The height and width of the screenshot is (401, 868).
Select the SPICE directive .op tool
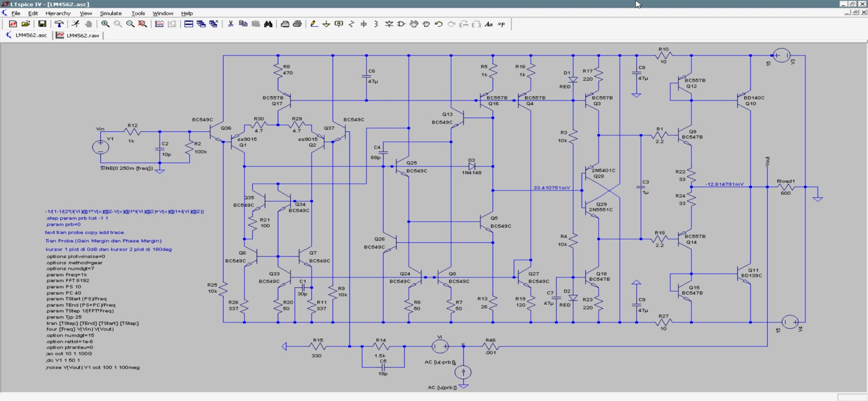[x=501, y=24]
